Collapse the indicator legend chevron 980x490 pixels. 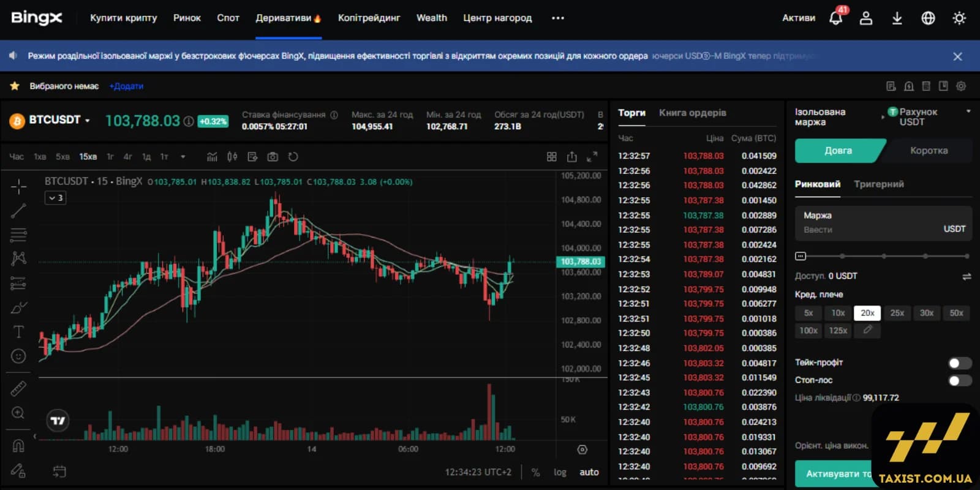click(55, 198)
